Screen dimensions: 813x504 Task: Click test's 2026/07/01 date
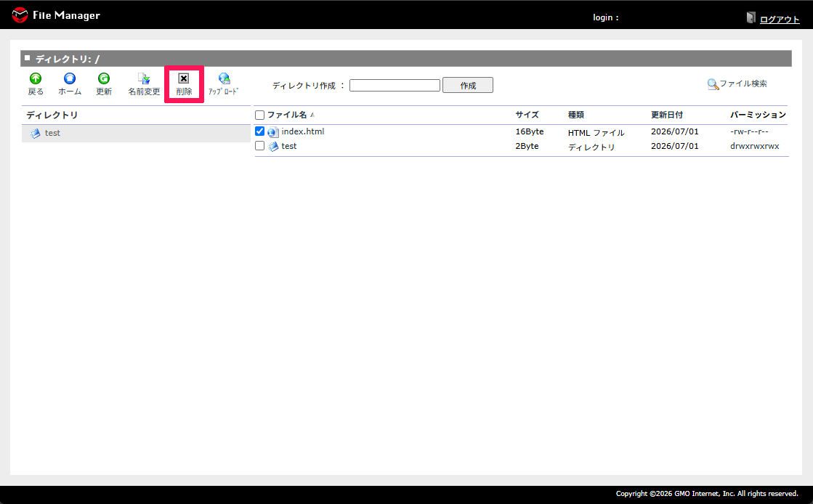(x=674, y=146)
